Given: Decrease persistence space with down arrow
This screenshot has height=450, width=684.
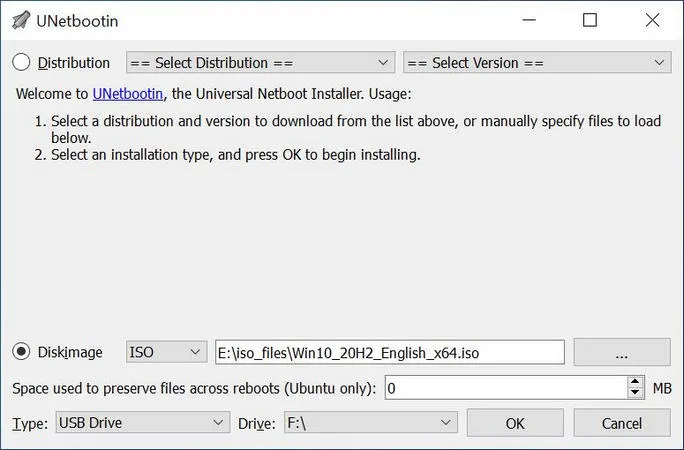Looking at the screenshot, I should (x=636, y=394).
